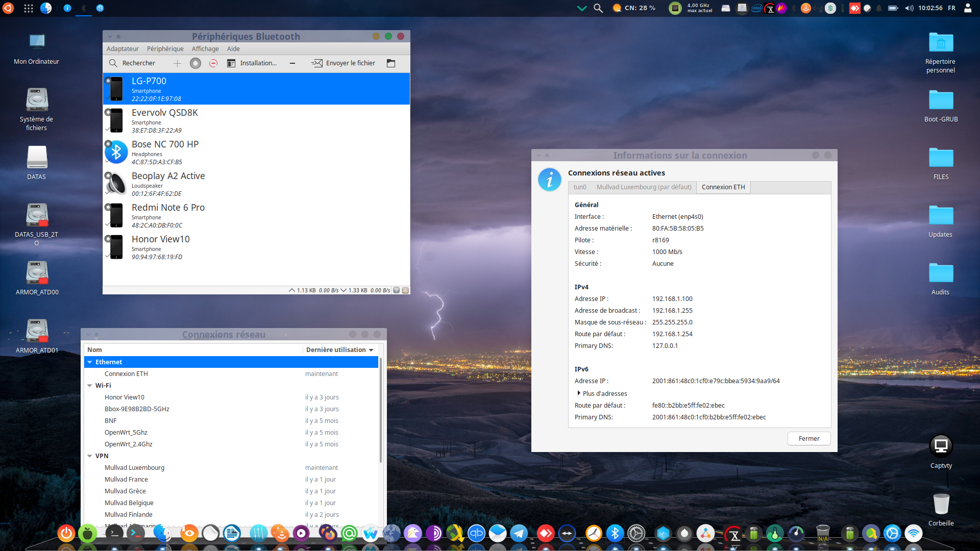Screen dimensions: 980x551
Task: Click the Installation setup icon
Action: (x=231, y=63)
